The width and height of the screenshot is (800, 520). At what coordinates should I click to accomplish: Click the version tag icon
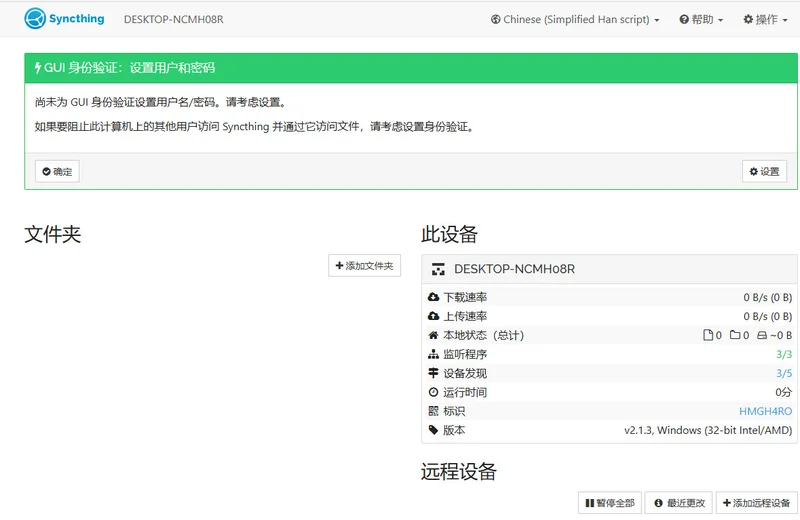(x=433, y=430)
